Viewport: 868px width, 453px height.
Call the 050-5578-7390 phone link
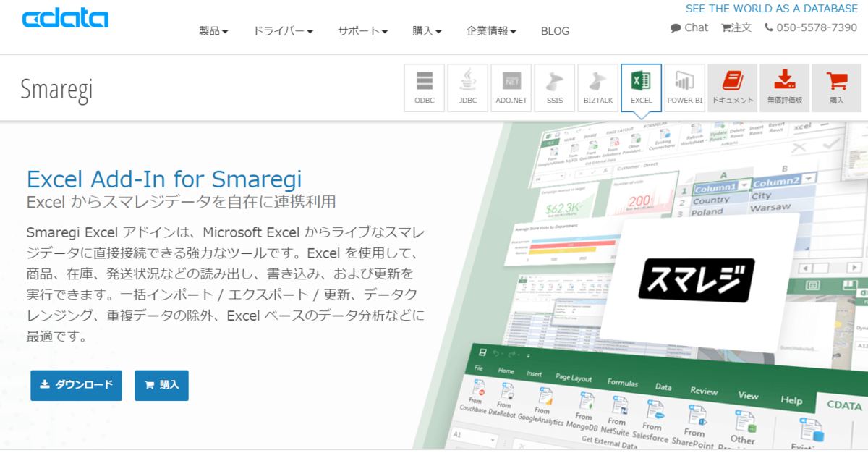click(811, 27)
